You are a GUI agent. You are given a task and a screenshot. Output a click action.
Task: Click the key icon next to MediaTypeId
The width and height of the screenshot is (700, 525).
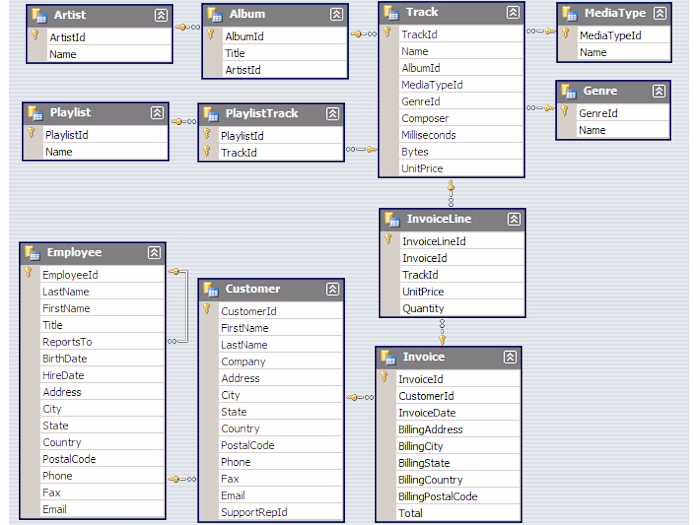pyautogui.click(x=565, y=33)
